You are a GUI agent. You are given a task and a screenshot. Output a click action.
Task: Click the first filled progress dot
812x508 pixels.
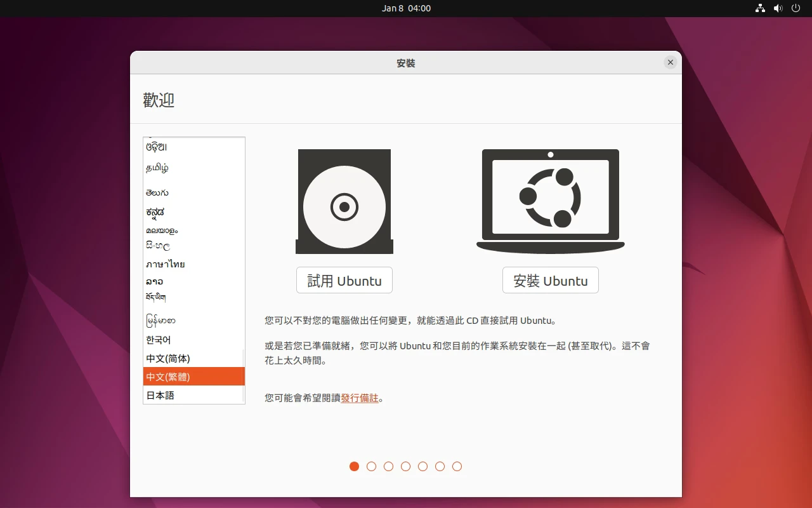tap(354, 467)
